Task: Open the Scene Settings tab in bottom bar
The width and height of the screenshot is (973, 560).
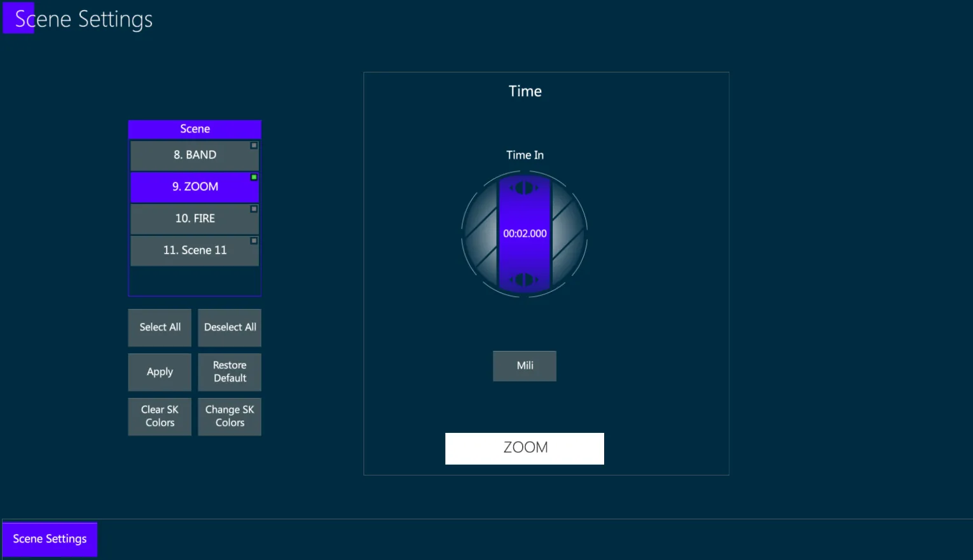Action: point(50,539)
